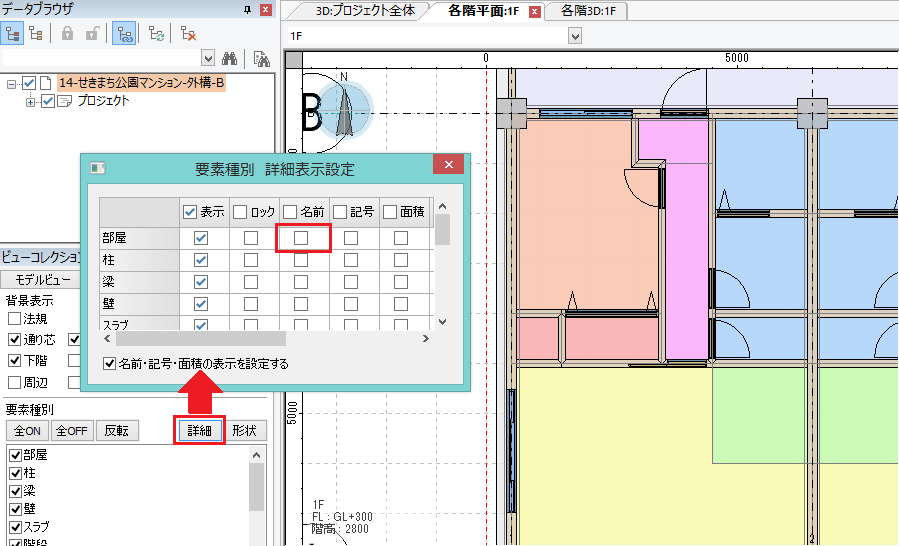Screen dimensions: 899x546
Task: Uncheck 名前・記号・面積の表示を設定する option
Action: (110, 364)
